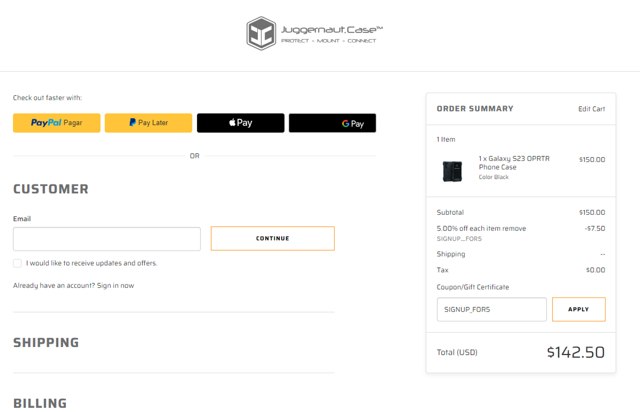This screenshot has height=412, width=640.
Task: Apply the coupon code
Action: click(x=578, y=310)
